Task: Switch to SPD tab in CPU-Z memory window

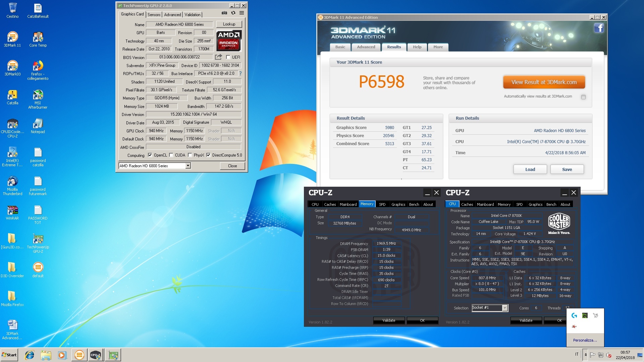Action: 382,204
